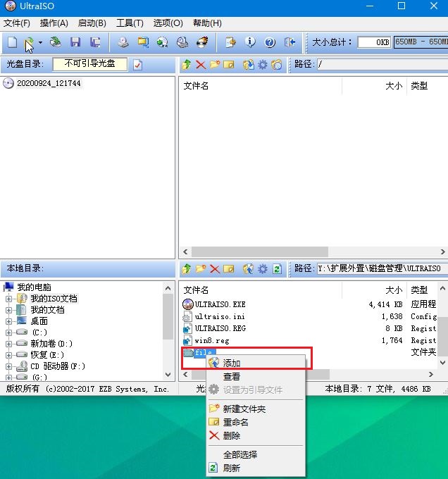Open the dropdown arrow beside Open icon
The image size is (448, 479).
[x=40, y=42]
